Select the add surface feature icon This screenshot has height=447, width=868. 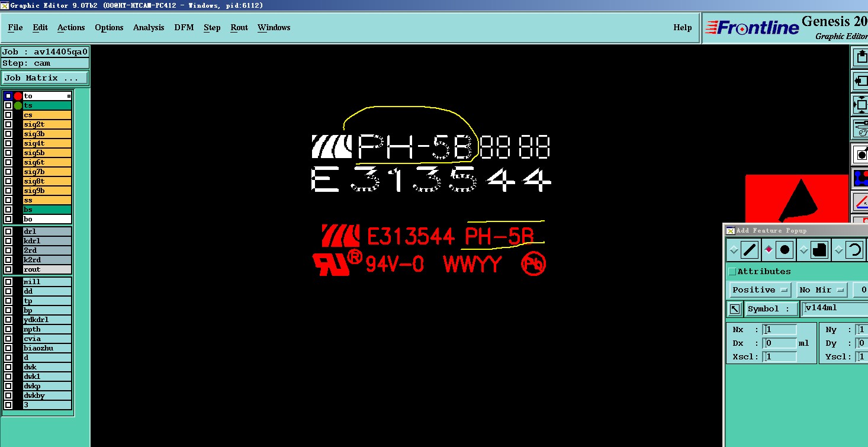(x=819, y=250)
